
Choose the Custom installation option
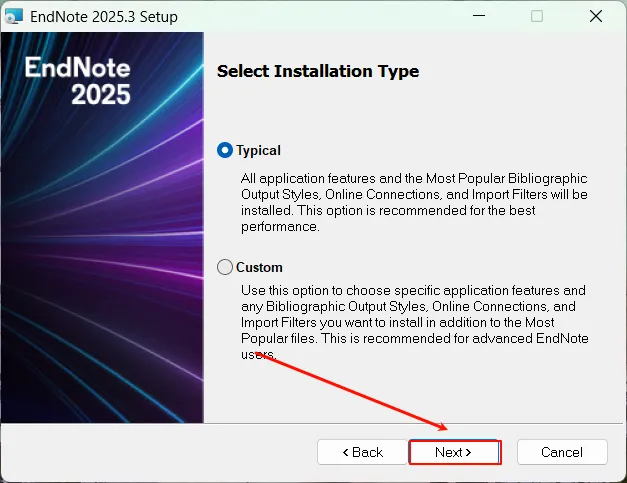click(x=225, y=267)
